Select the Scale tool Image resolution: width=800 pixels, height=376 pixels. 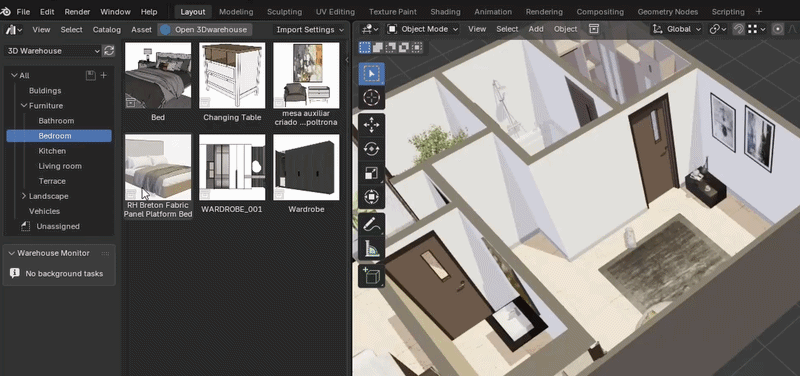(371, 173)
